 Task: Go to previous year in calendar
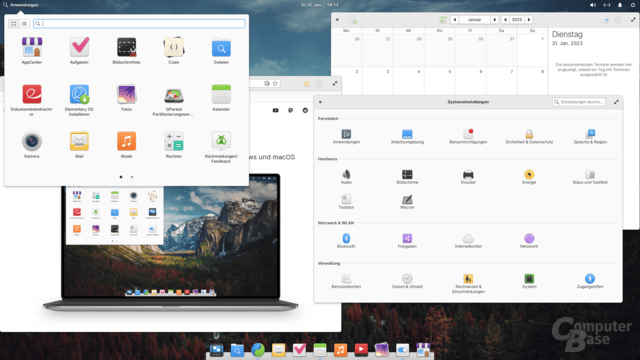(x=505, y=20)
